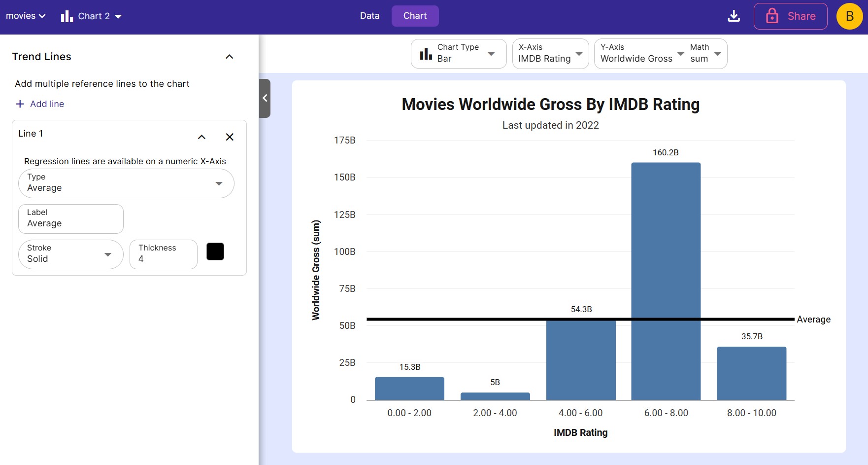Click the bar chart icon beside Chart 2
The width and height of the screenshot is (868, 465).
click(x=67, y=16)
